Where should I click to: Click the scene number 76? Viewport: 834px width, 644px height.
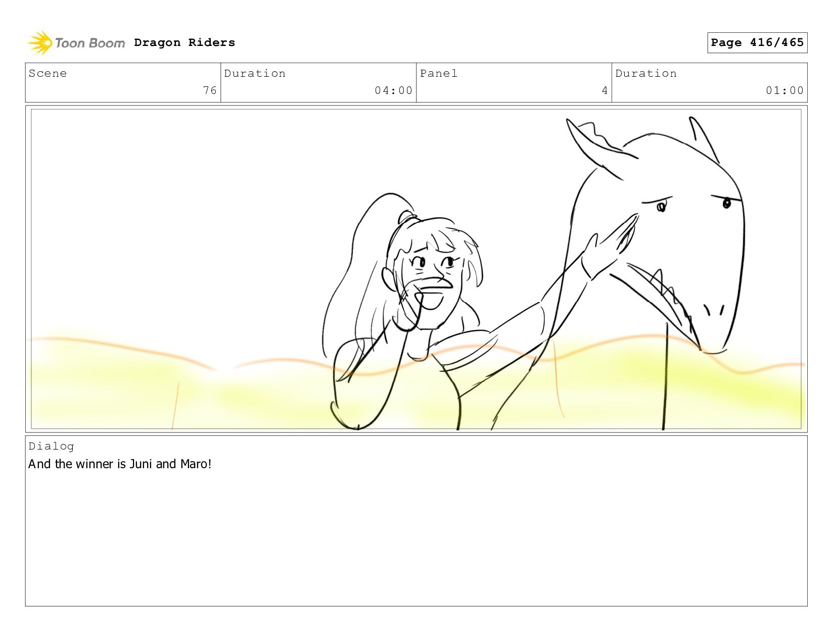point(210,91)
